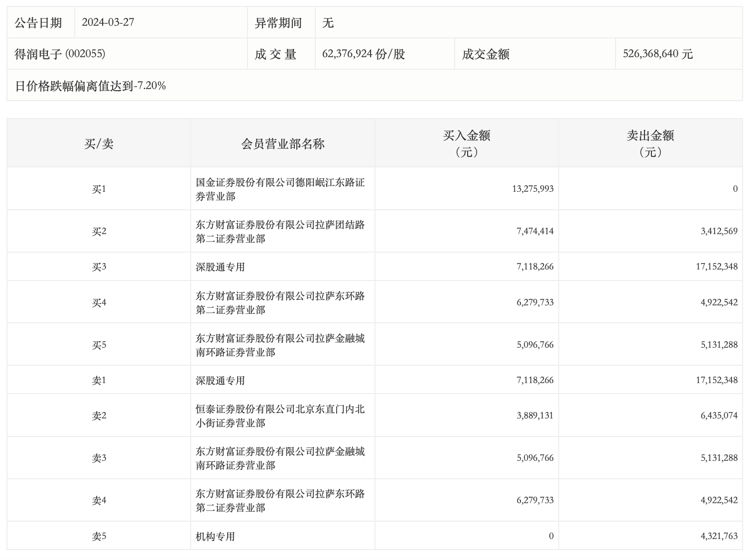Click 机构专用 in the 卖5 row
The width and height of the screenshot is (751, 560).
coord(215,537)
